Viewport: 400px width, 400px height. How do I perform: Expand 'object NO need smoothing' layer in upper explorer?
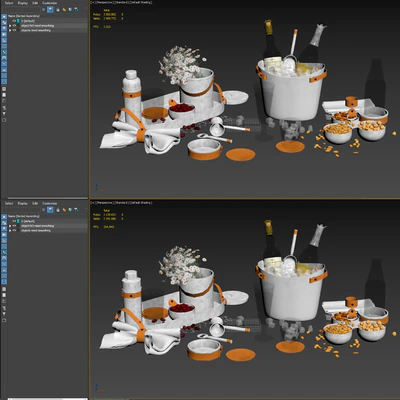pyautogui.click(x=10, y=26)
